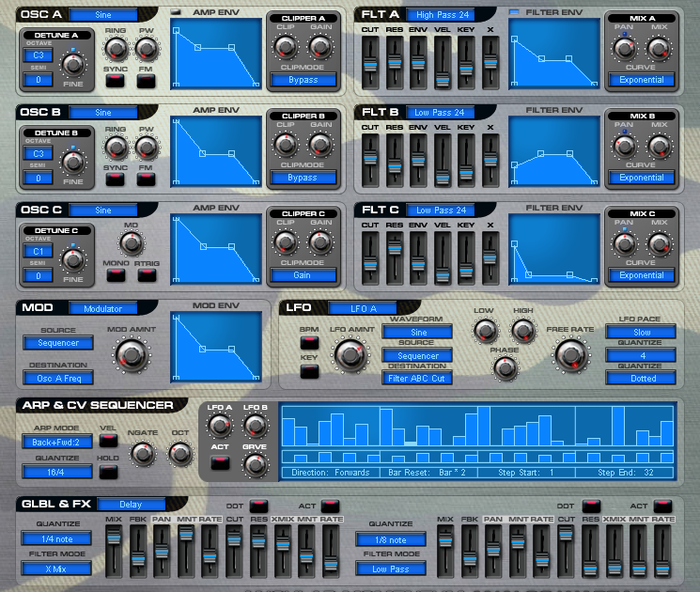Select the Delay selector in GLBL & FX

(x=132, y=504)
